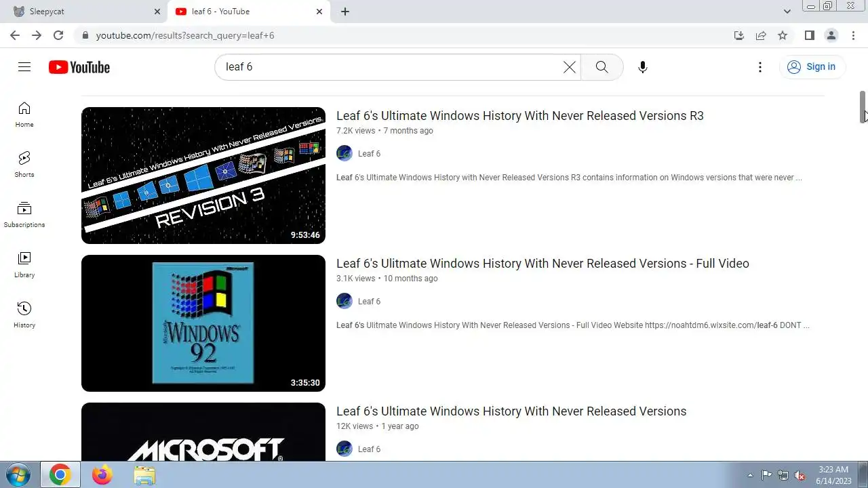Open the Action Center flag tray icon

[x=766, y=475]
